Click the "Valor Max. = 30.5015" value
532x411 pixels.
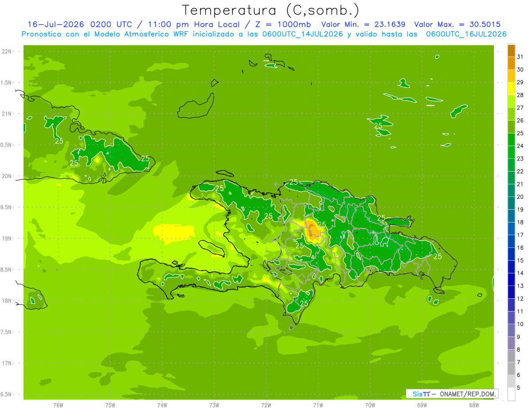click(458, 24)
